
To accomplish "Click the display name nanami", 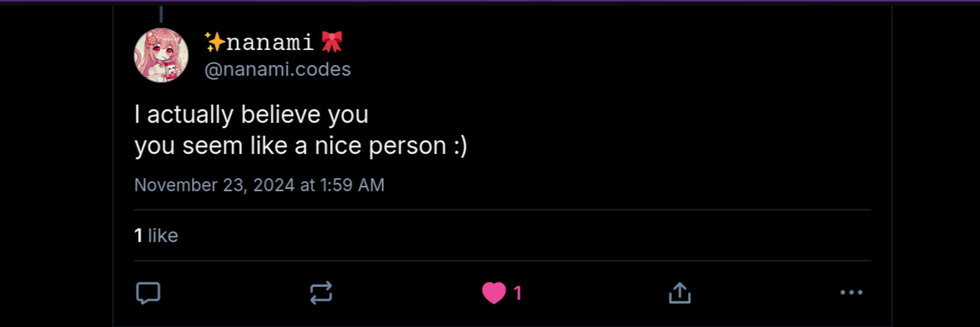I will [269, 42].
